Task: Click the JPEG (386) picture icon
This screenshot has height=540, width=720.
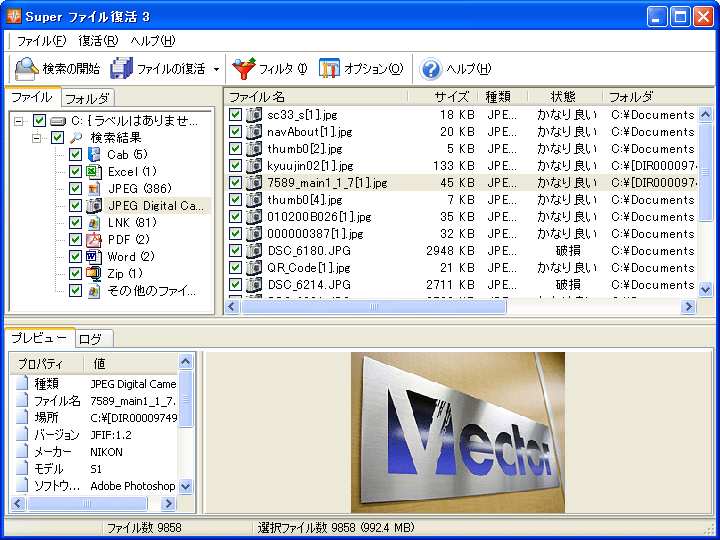Action: click(94, 189)
